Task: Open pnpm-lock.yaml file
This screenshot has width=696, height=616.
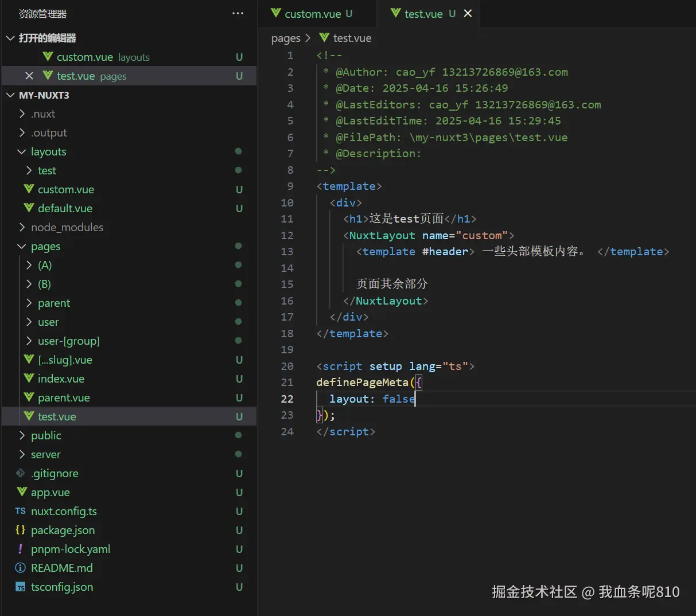Action: 129,549
